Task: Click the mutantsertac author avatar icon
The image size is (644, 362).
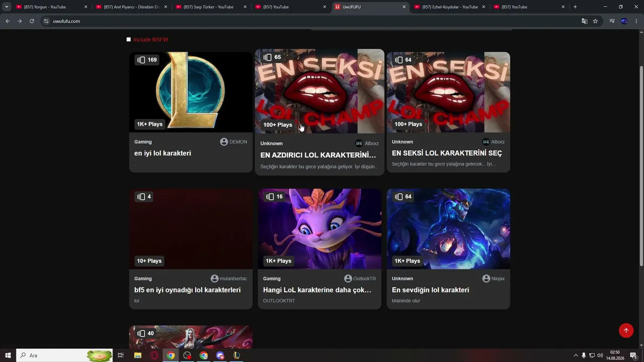Action: point(215,279)
